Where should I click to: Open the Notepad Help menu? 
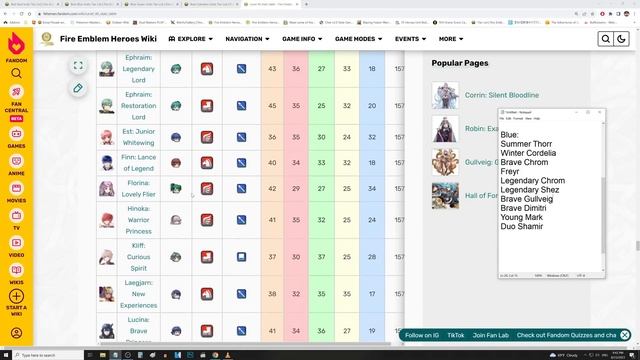point(537,118)
